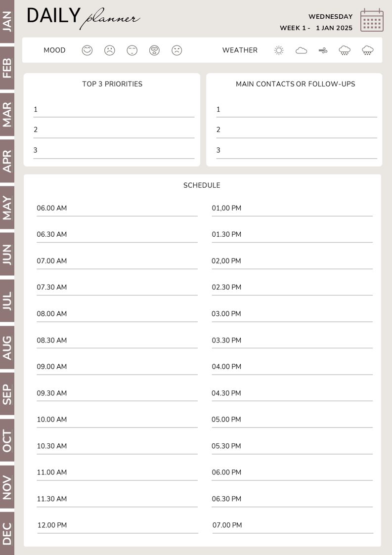The height and width of the screenshot is (555, 392).
Task: Choose the neutral flat-mouth mood face
Action: point(132,50)
